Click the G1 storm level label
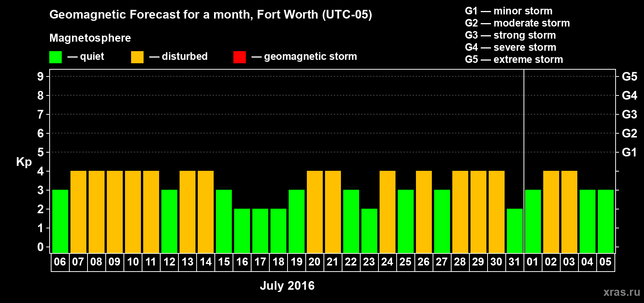644x303 pixels. pos(629,152)
